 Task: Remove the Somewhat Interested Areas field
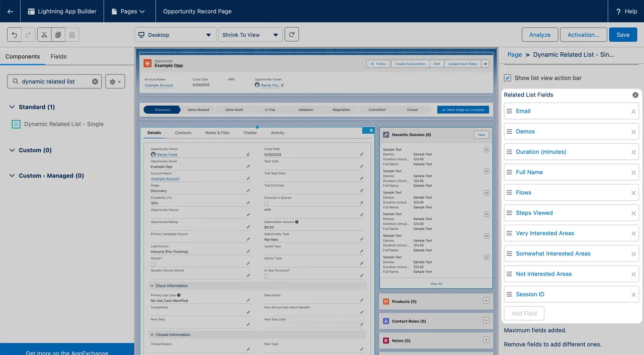coord(633,254)
